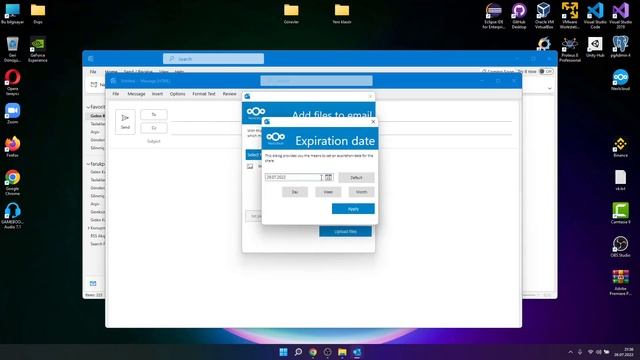640x360 pixels.
Task: Open File menu in main Outlook window
Action: point(93,72)
